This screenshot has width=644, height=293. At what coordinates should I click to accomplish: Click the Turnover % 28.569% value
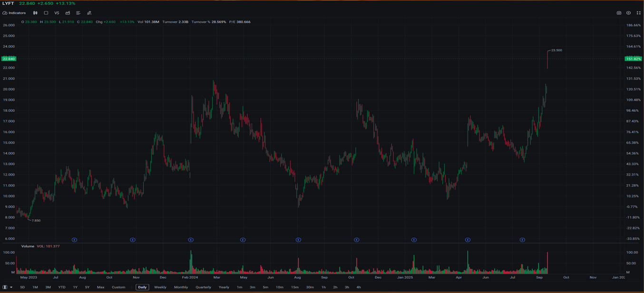click(209, 22)
